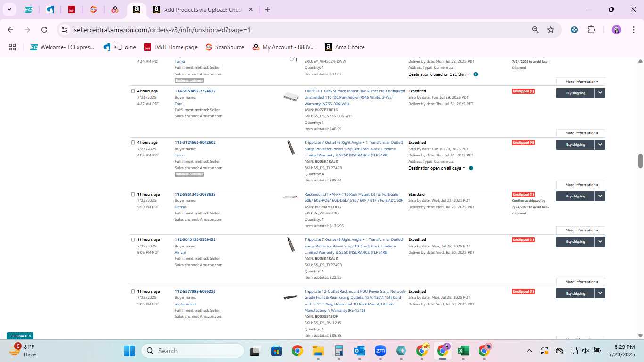Open order 113-3124665-9042602 details

(x=195, y=142)
